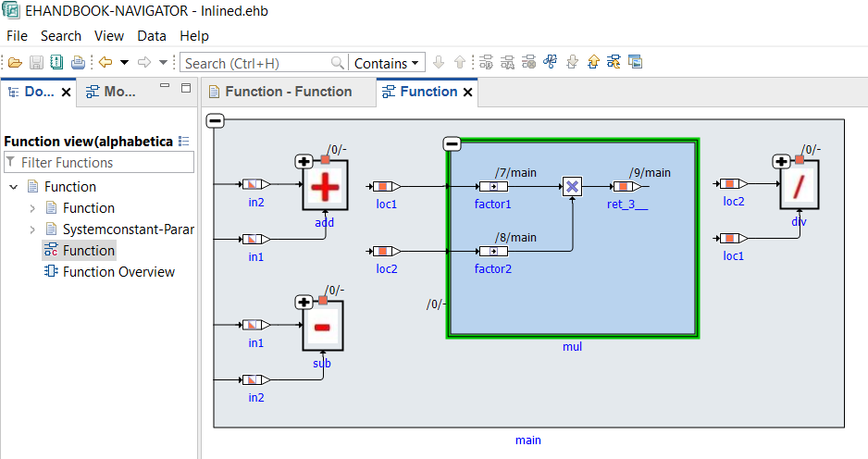Select the div division block
This screenshot has width=868, height=459.
(x=799, y=188)
